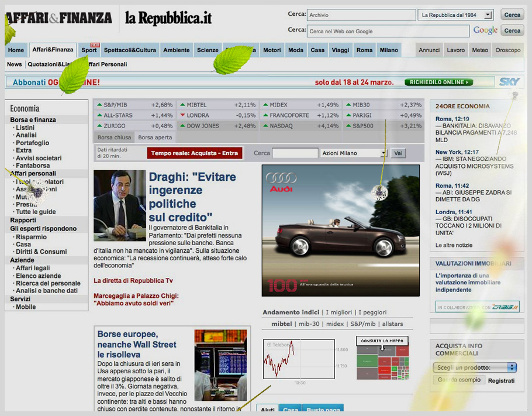Select mib-30 index link
Viewport: 532px width, 416px height.
309,324
